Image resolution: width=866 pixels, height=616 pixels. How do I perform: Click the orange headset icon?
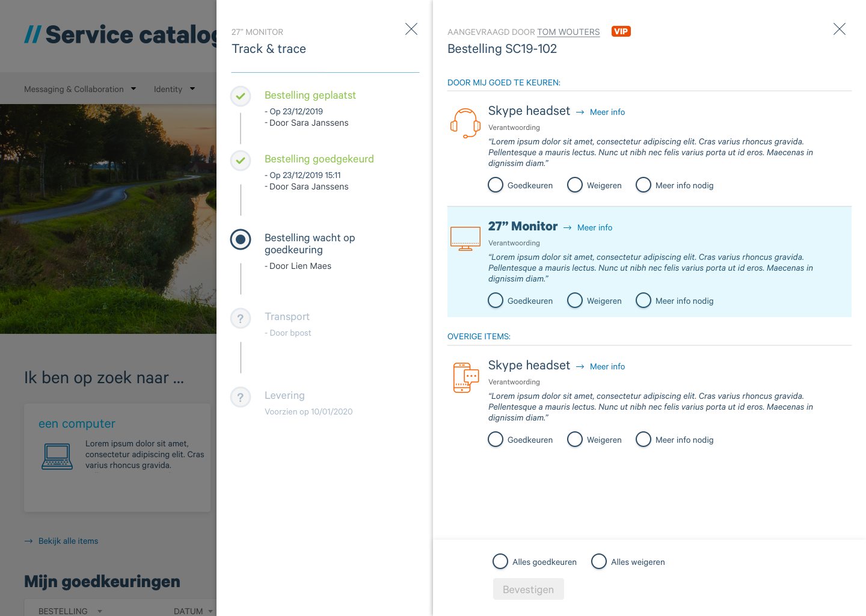coord(465,123)
